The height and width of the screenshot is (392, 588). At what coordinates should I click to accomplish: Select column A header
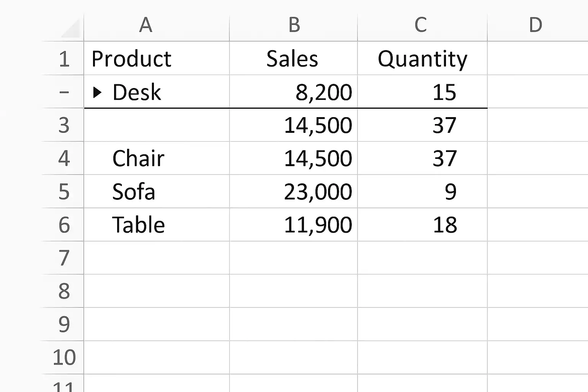146,25
